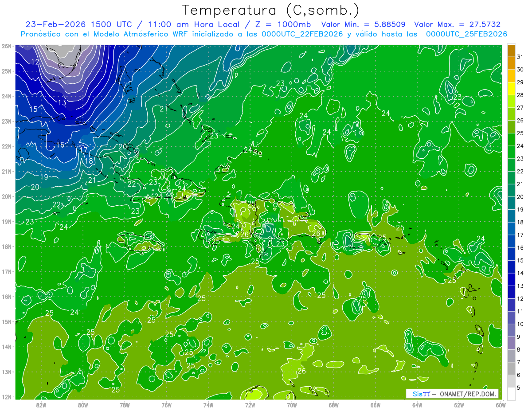Click the color bar label '17'
532x411 pixels.
point(520,235)
